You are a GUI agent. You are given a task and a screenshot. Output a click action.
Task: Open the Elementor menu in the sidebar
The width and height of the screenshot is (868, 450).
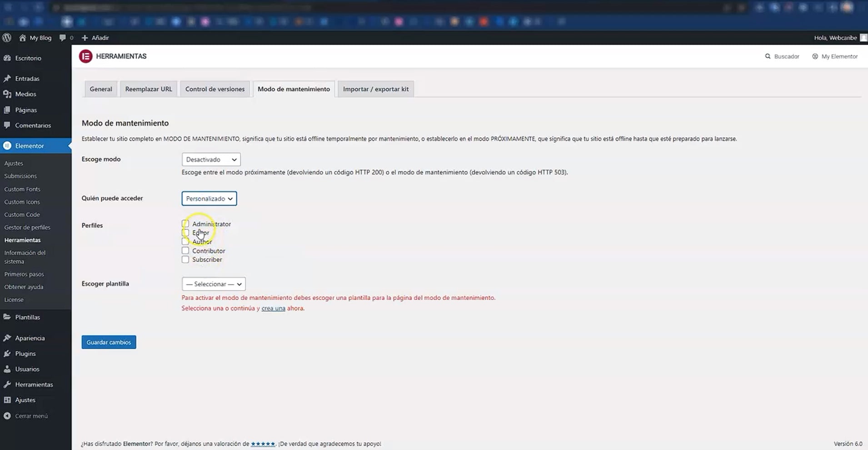pyautogui.click(x=29, y=145)
